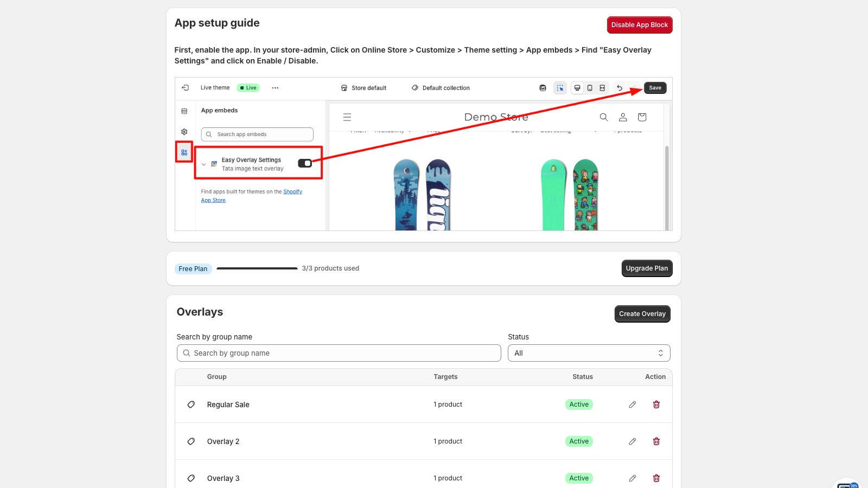The height and width of the screenshot is (488, 868).
Task: Click the Live theme status badge
Action: click(248, 87)
